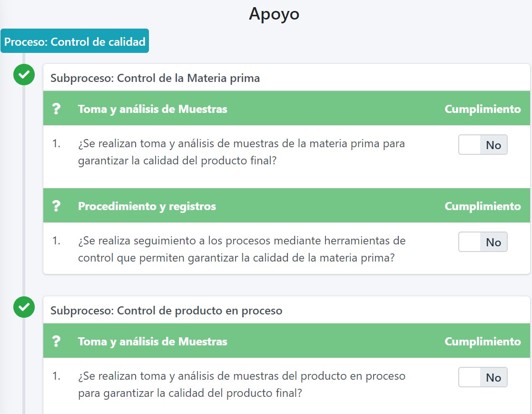Viewport: 532px width, 414px height.
Task: Click the question mark icon in the second Toma y análisis de Muestras header
Action: coord(57,341)
